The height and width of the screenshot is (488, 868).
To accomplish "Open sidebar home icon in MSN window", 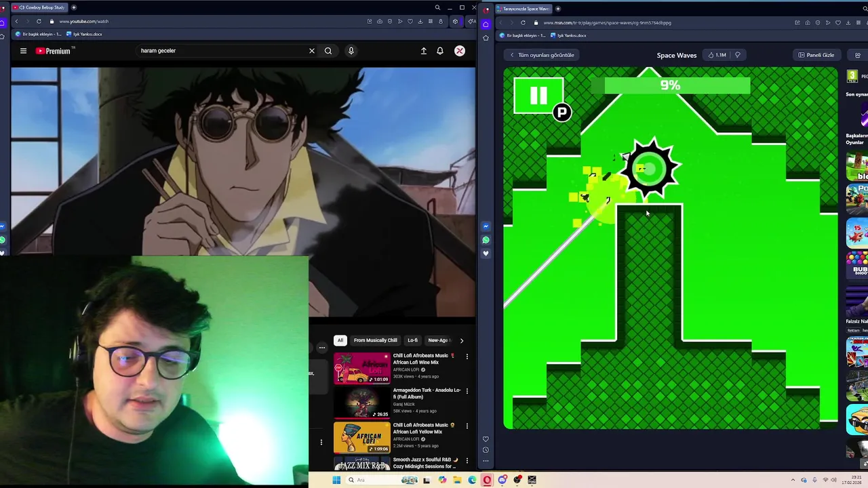I will (x=486, y=24).
